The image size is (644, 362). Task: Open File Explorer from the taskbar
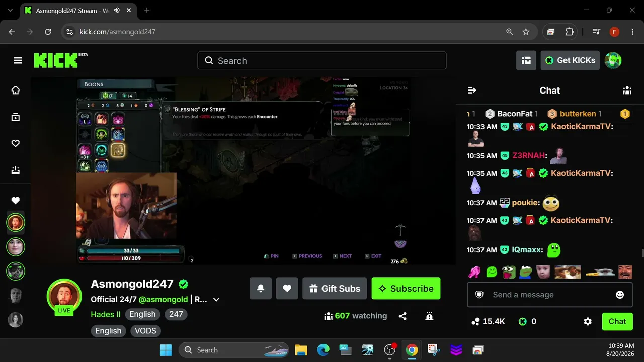click(301, 350)
